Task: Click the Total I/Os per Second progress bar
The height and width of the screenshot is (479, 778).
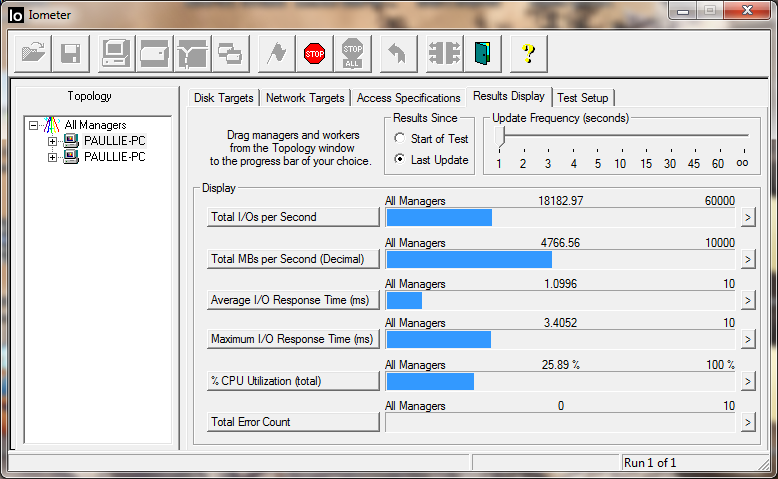Action: [x=560, y=217]
